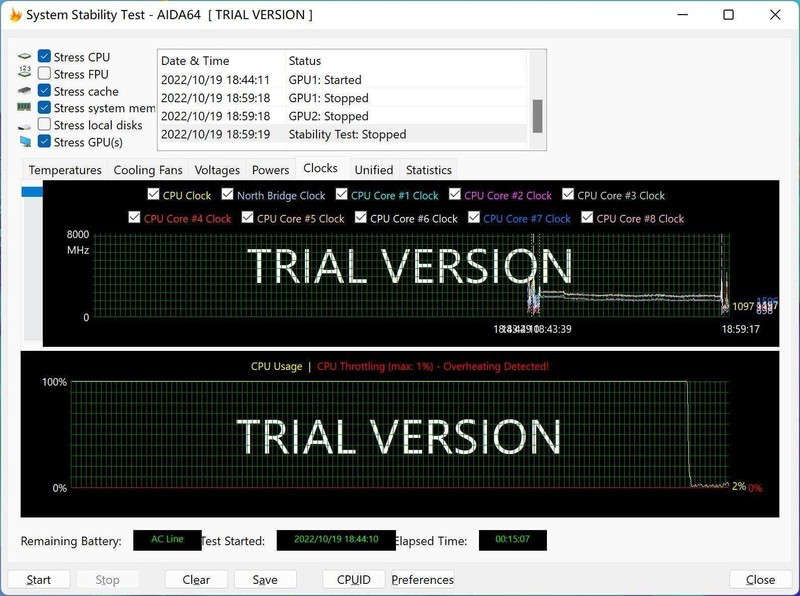The image size is (800, 596).
Task: Enable the Stress local disks checkbox
Action: (44, 125)
